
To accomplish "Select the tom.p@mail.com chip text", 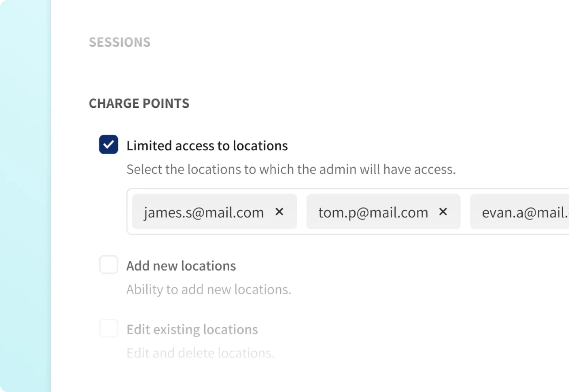I will pos(373,213).
